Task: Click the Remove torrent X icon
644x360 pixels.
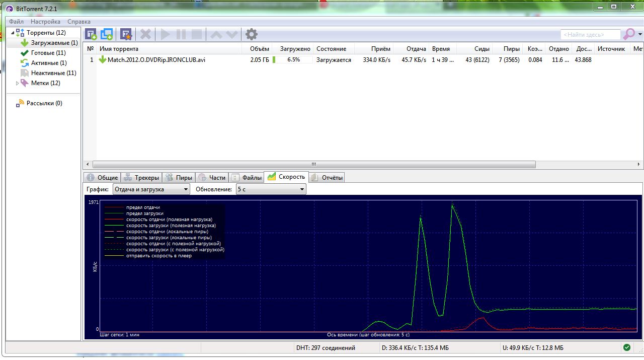Action: 146,34
